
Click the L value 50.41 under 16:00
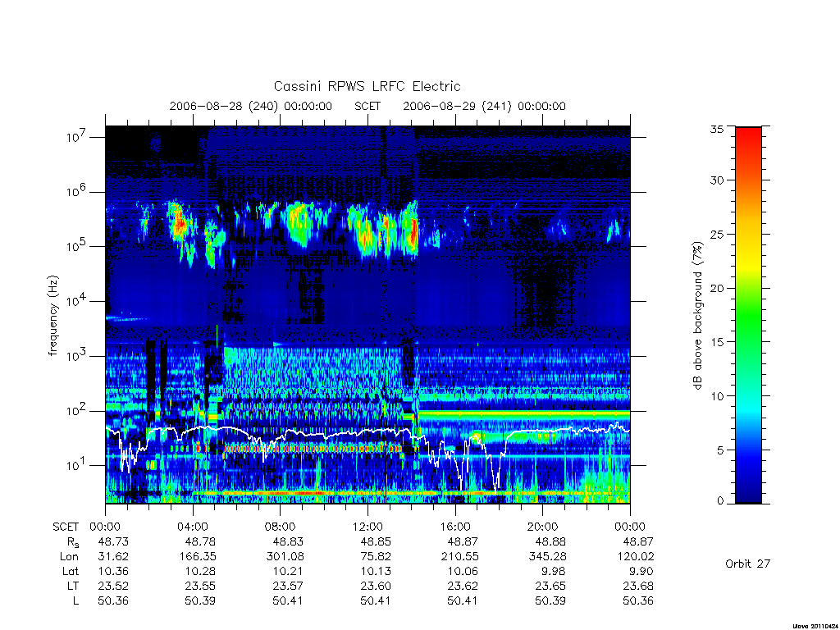click(463, 601)
